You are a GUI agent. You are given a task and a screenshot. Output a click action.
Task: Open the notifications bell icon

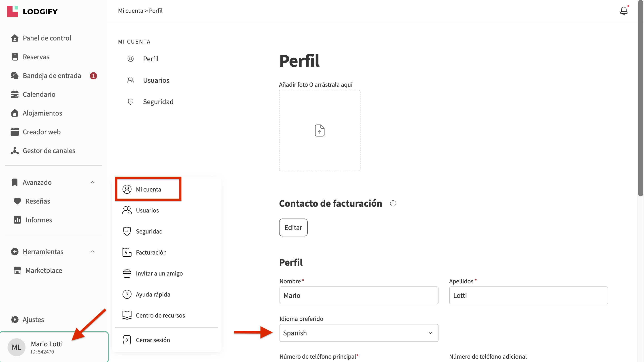point(623,11)
